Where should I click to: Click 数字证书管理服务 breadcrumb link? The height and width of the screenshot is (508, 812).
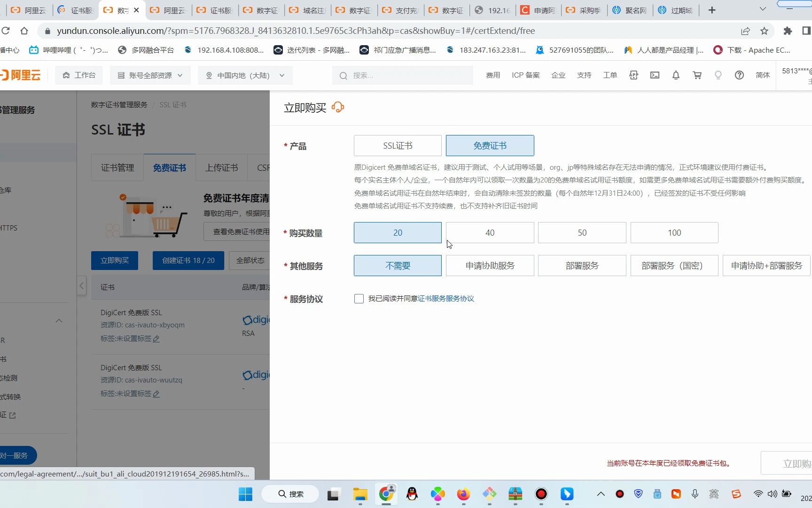119,105
